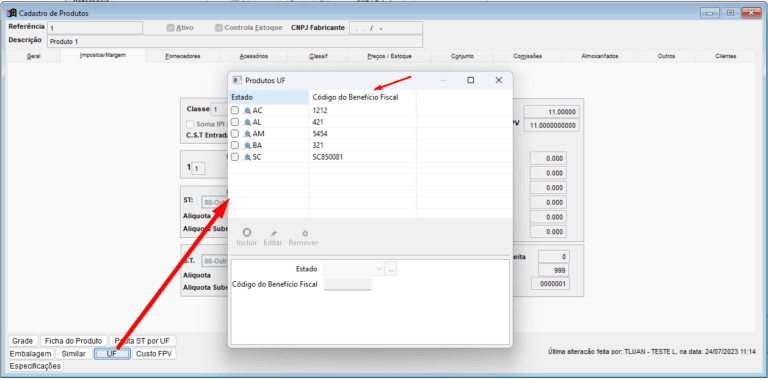Select the 5454 benefit code cell

362,134
